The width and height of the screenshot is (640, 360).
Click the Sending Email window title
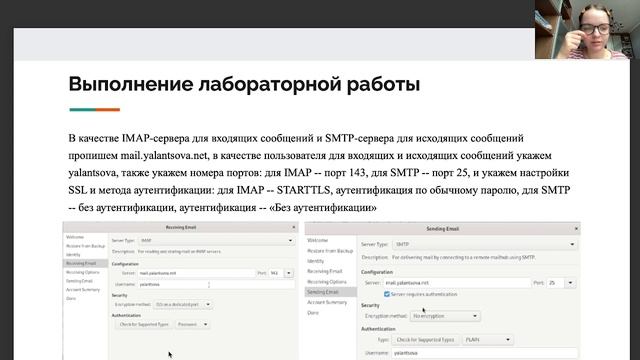[442, 229]
